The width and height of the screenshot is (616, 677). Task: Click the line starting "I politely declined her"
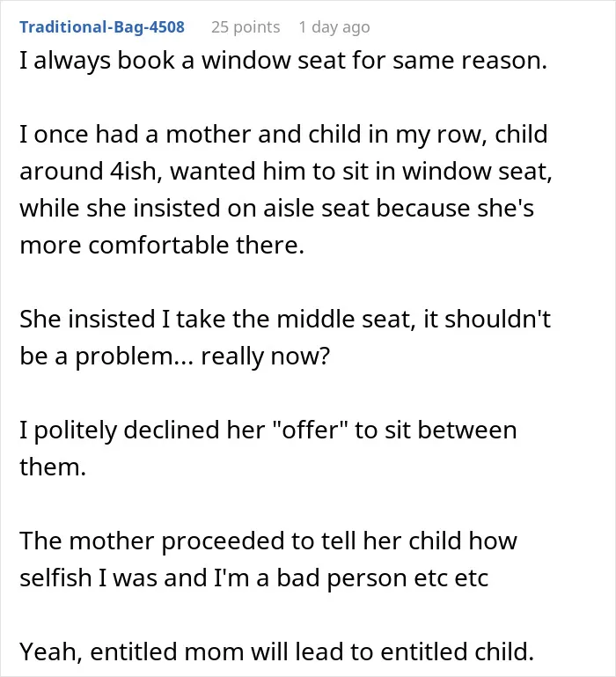(x=268, y=430)
